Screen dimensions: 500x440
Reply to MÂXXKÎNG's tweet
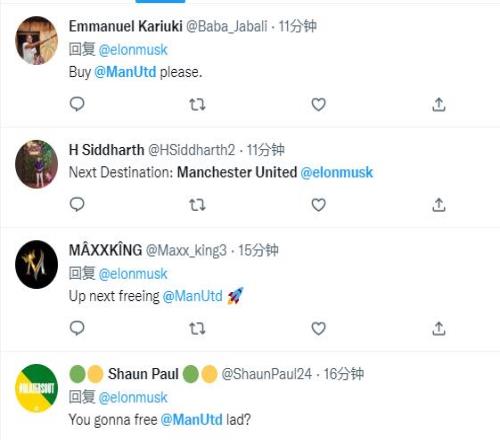(x=77, y=328)
